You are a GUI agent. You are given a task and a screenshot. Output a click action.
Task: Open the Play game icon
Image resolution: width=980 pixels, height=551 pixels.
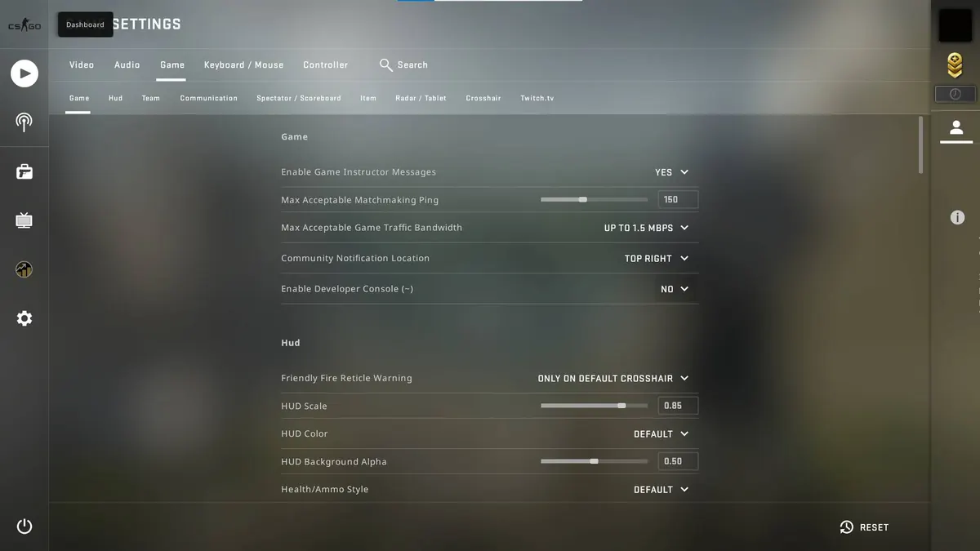24,73
